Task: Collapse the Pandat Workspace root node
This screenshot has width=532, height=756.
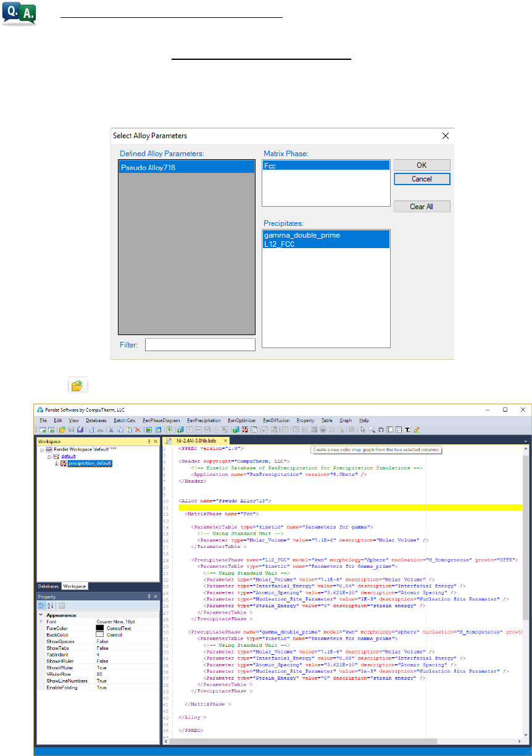Action: [x=41, y=451]
